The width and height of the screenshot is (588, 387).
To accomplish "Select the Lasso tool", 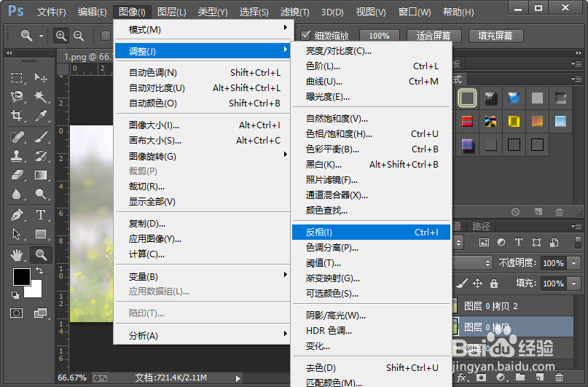I will 17,97.
